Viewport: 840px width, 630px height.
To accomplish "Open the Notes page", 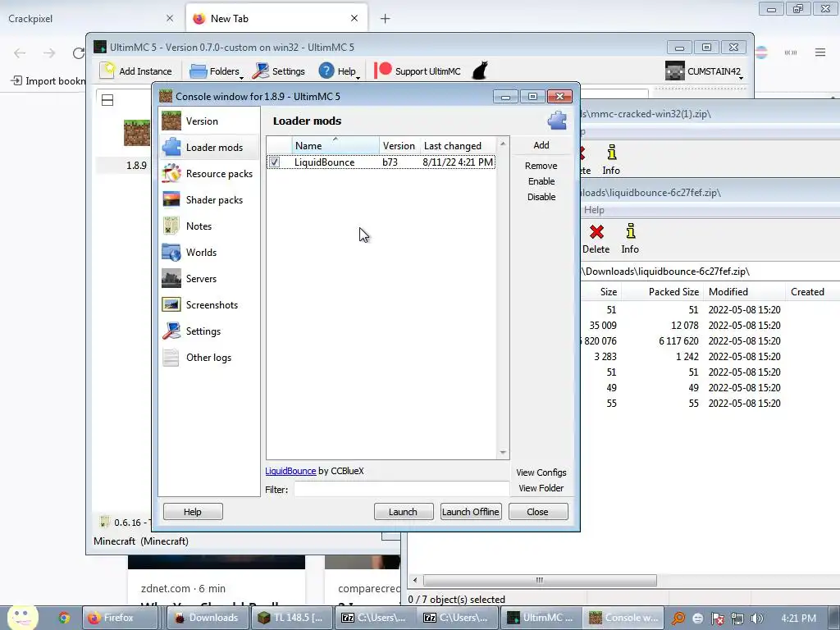I will click(x=209, y=226).
